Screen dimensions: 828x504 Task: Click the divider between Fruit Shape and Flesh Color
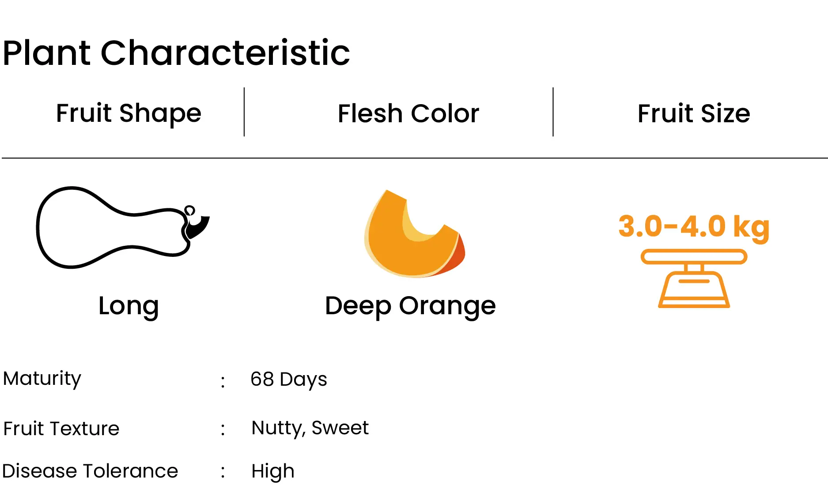pos(244,112)
